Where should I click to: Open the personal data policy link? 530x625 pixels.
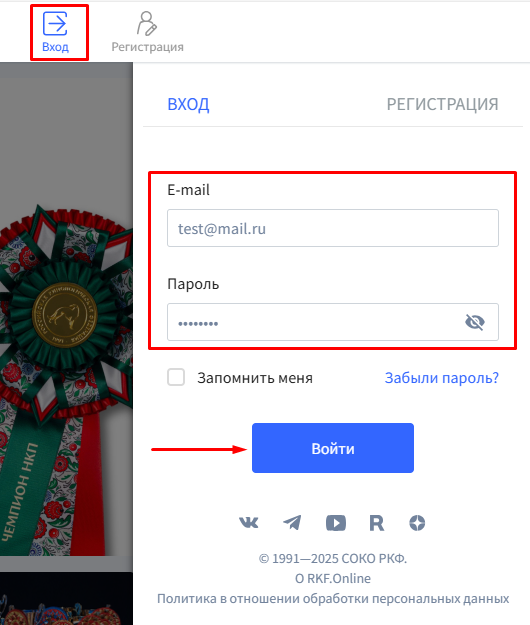pos(333,599)
